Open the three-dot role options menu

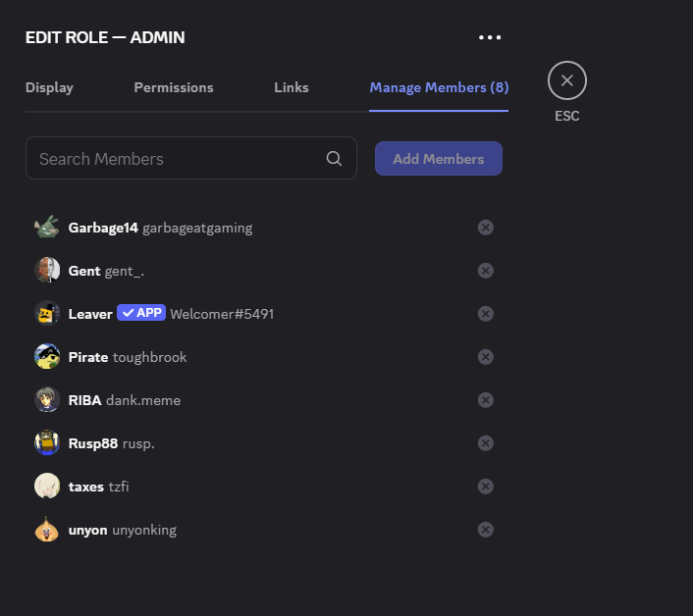[490, 37]
